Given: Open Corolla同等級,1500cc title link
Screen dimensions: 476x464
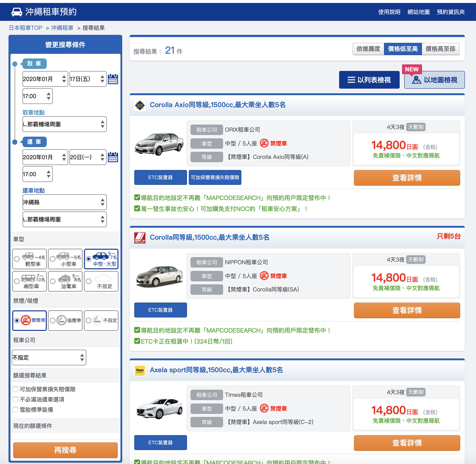Looking at the screenshot, I should (210, 237).
